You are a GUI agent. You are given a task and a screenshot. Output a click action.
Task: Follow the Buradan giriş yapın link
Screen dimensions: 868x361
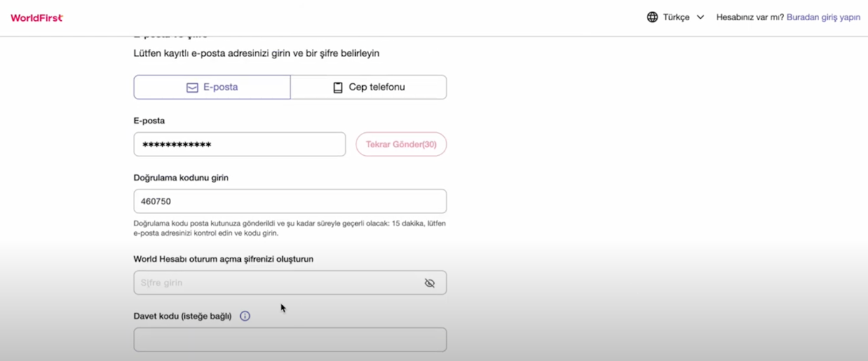(823, 17)
